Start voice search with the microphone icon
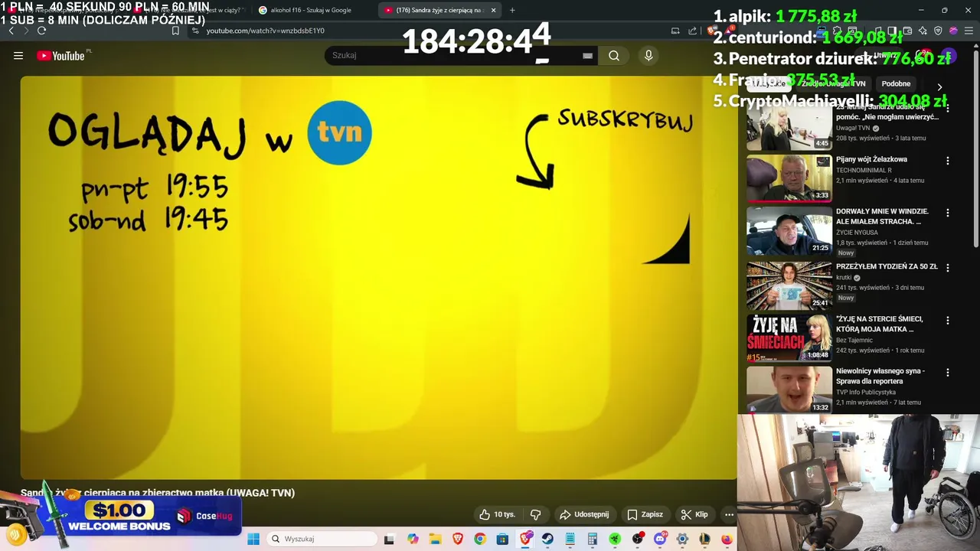Screen dimensions: 980x551 pyautogui.click(x=648, y=55)
